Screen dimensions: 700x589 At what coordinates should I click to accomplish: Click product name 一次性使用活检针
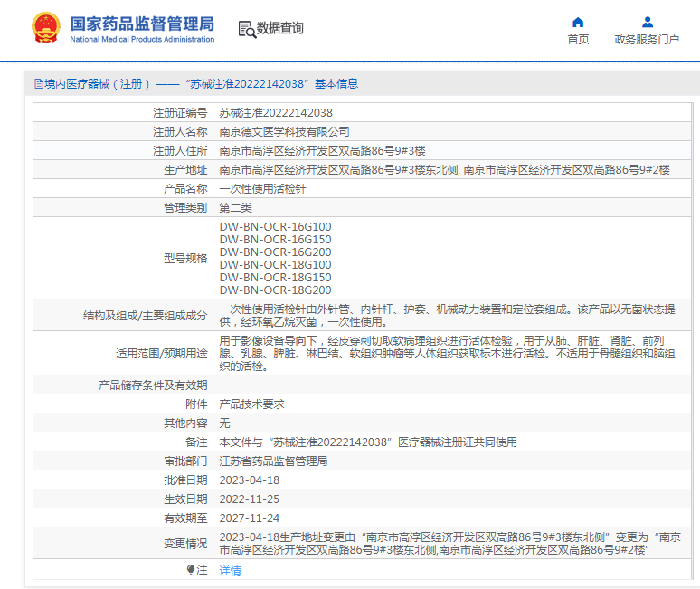click(263, 189)
